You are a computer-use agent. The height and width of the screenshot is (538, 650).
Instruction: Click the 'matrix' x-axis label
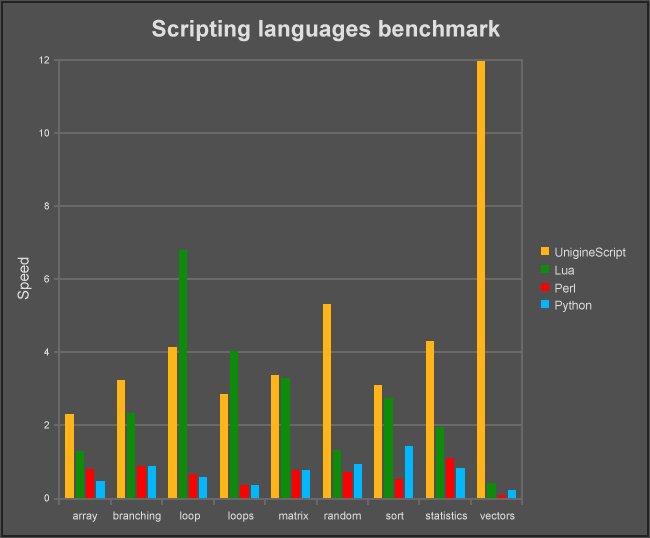click(293, 516)
